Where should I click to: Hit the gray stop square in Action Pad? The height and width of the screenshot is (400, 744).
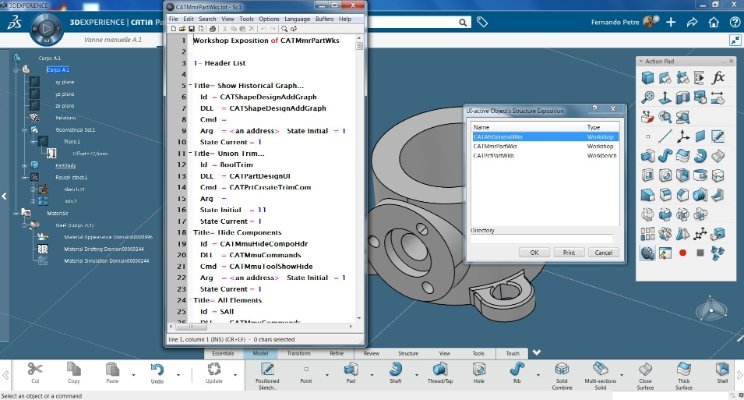(x=700, y=253)
